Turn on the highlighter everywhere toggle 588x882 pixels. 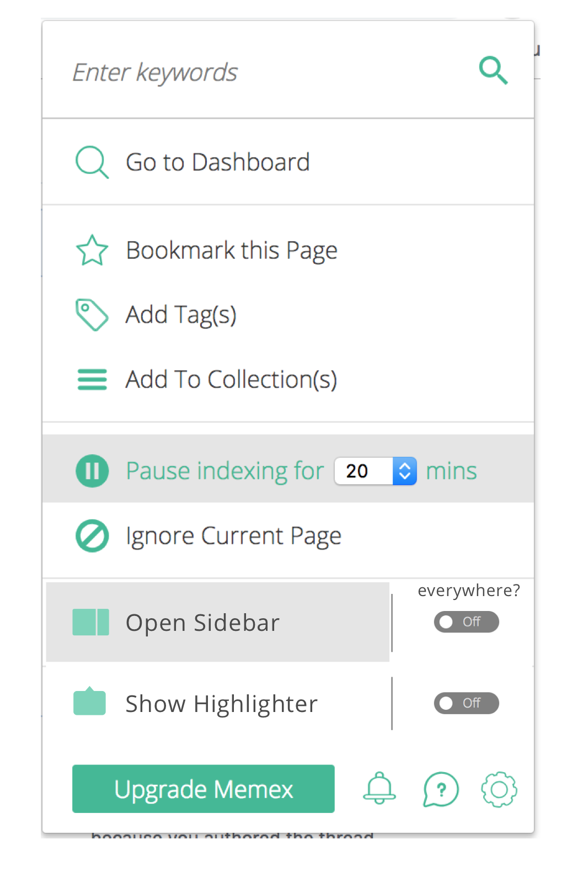(466, 703)
